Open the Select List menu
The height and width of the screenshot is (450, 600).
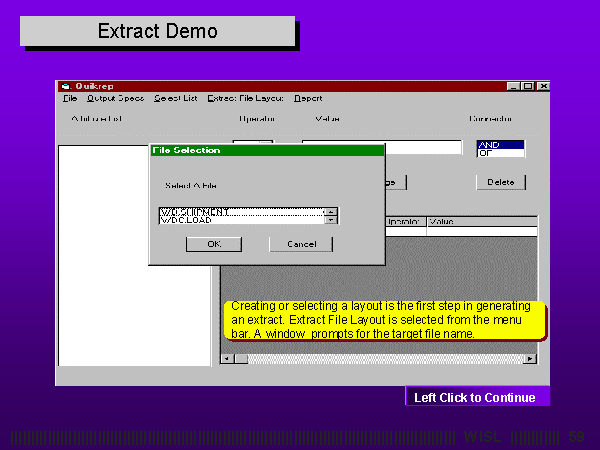[175, 98]
